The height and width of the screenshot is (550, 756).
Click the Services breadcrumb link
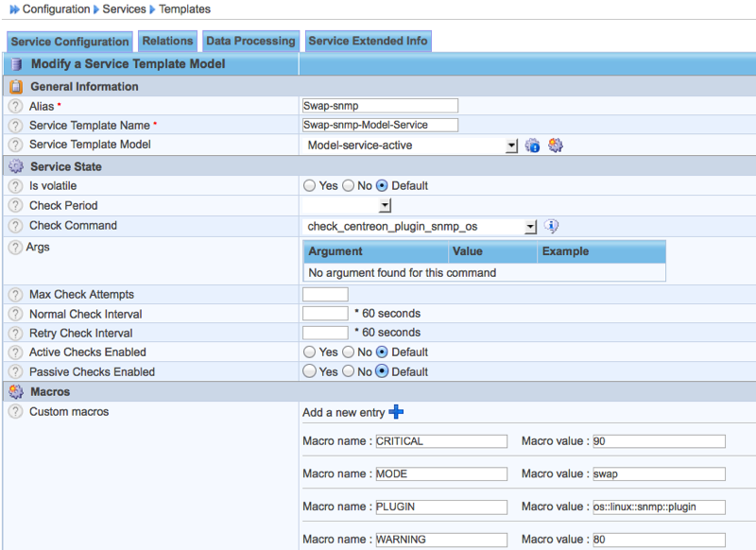click(x=124, y=9)
